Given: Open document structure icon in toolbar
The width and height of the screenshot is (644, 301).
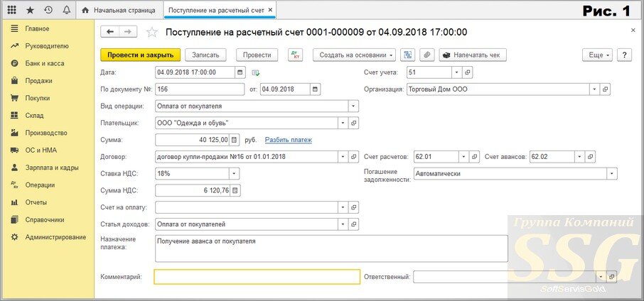Looking at the screenshot, I should 408,55.
